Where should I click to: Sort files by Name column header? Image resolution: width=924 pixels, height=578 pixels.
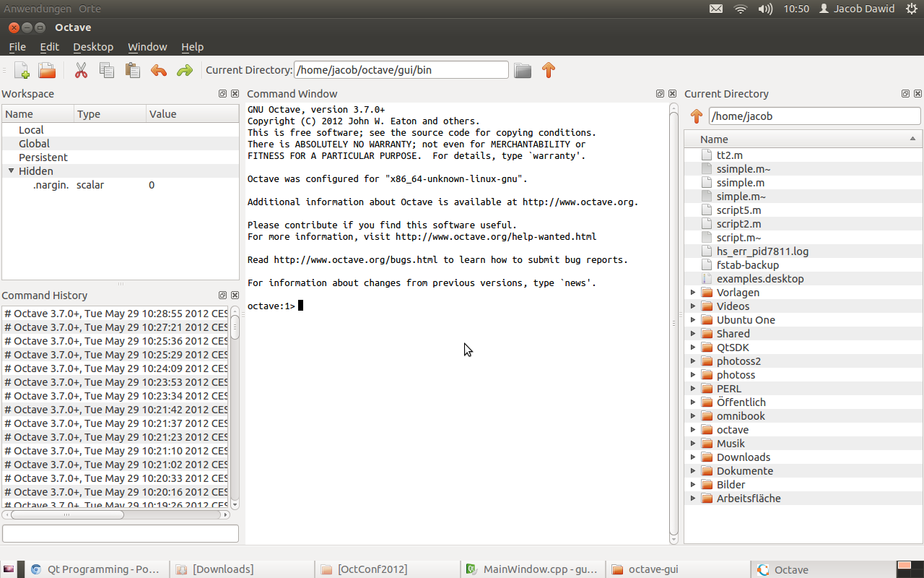803,139
